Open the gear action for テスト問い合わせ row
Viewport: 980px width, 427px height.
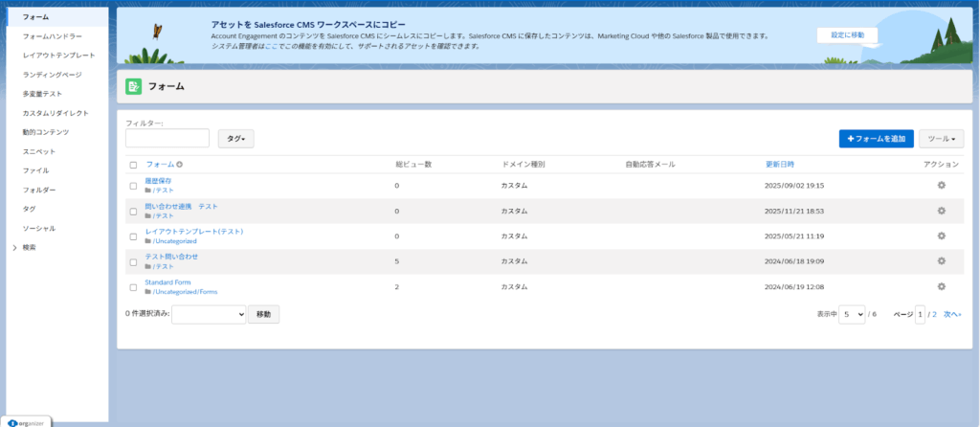pos(941,261)
